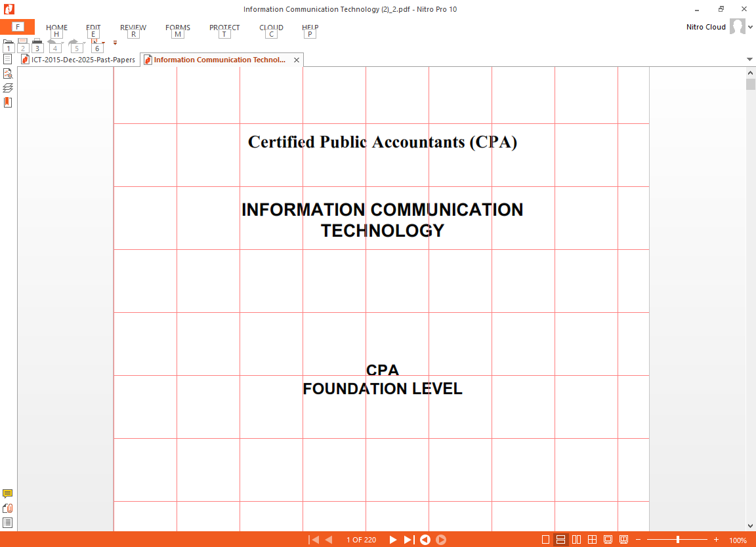Open the Comments panel icon
The image size is (756, 547).
7,493
